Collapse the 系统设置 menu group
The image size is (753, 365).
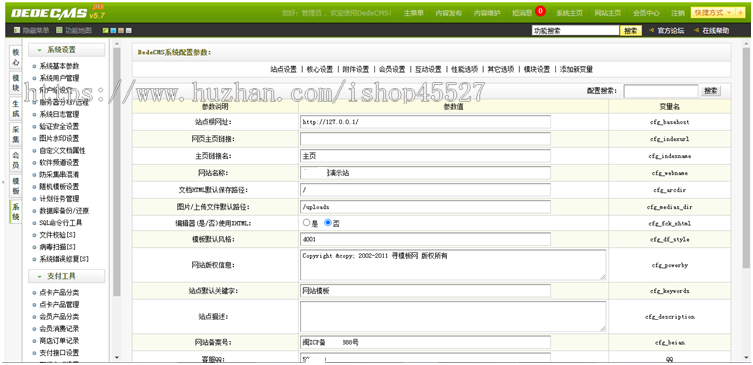[66, 50]
